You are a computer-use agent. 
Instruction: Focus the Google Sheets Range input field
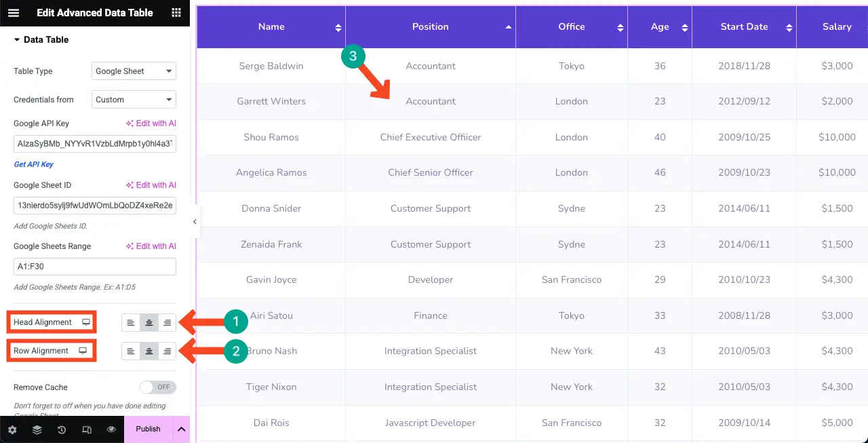point(95,267)
